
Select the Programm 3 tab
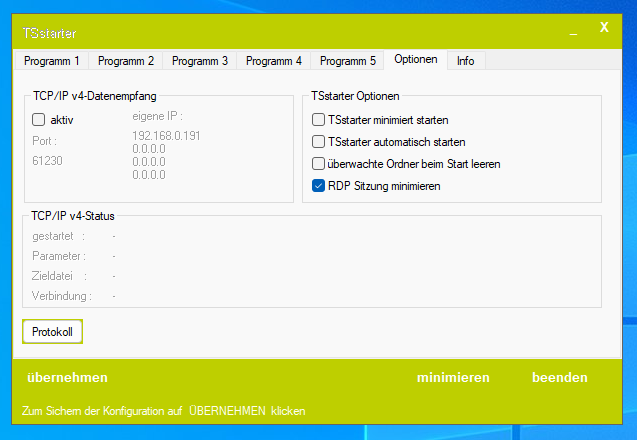coord(199,61)
